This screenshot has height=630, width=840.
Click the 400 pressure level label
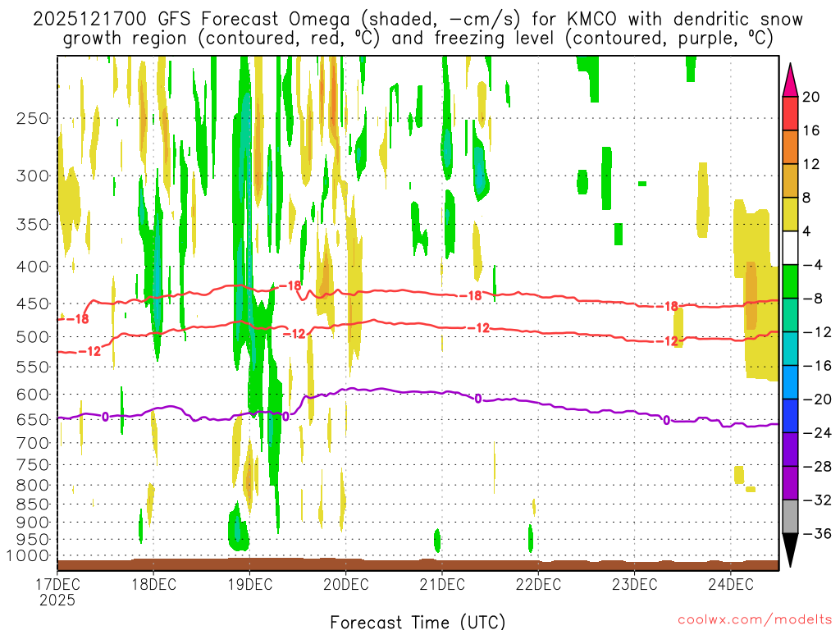pos(33,267)
